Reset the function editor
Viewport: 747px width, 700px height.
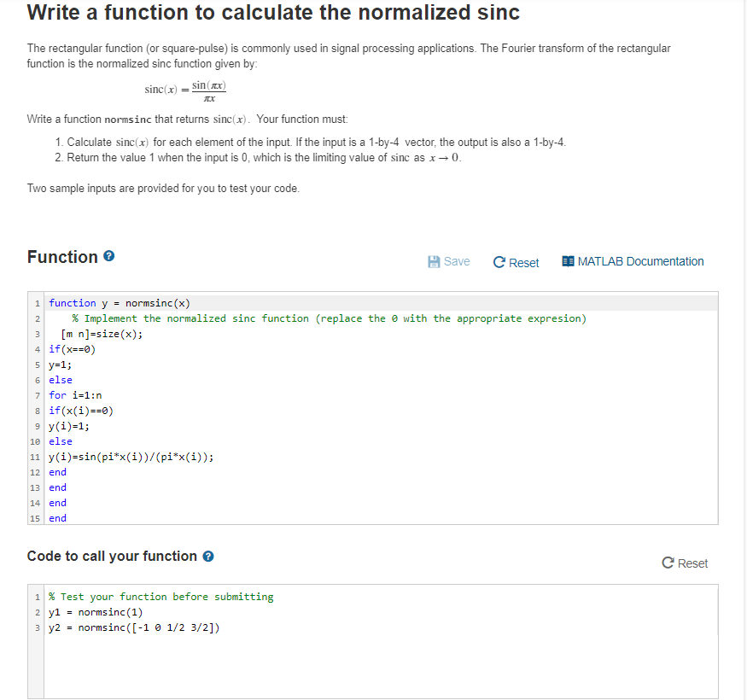pyautogui.click(x=516, y=263)
